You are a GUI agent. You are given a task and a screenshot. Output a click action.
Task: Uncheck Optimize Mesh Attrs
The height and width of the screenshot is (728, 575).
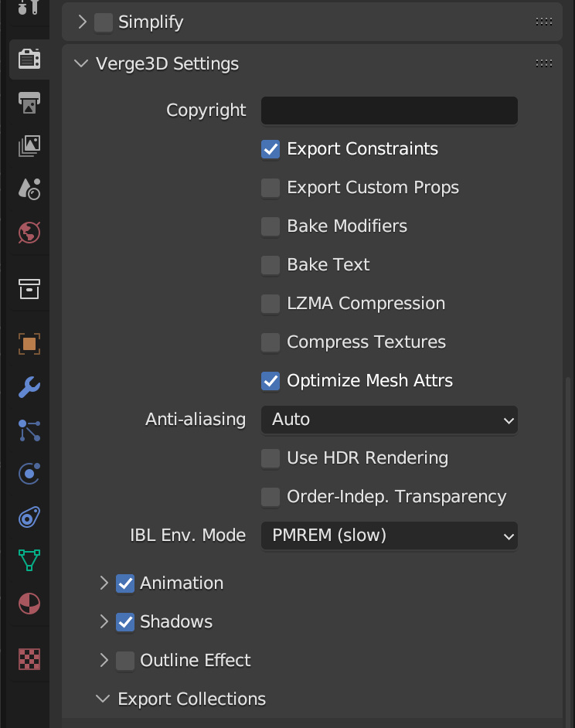[270, 381]
